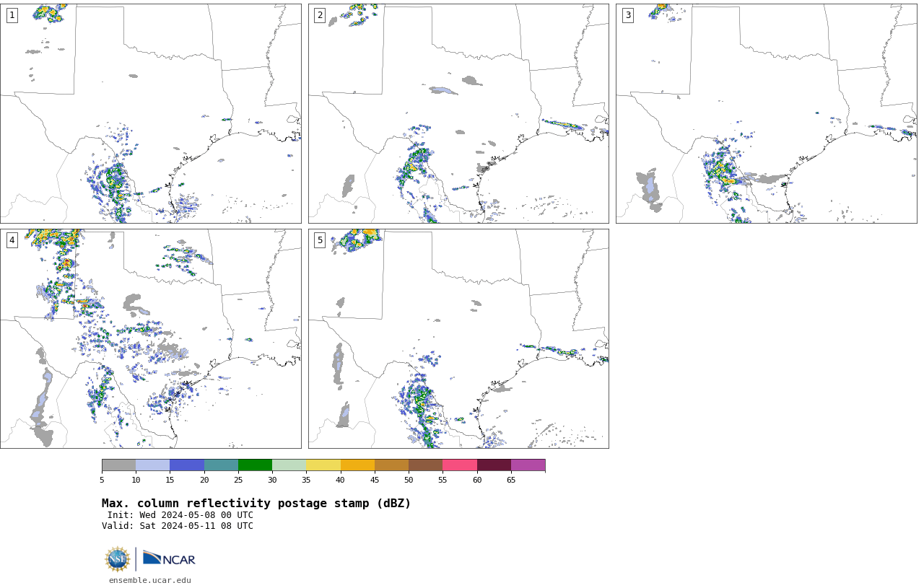This screenshot has width=924, height=588.
Task: Open ensemble member 5 reflectivity map
Action: click(458, 338)
